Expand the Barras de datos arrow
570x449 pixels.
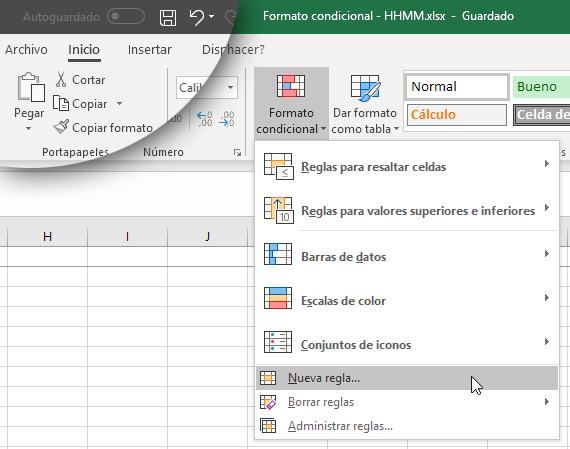(x=547, y=254)
